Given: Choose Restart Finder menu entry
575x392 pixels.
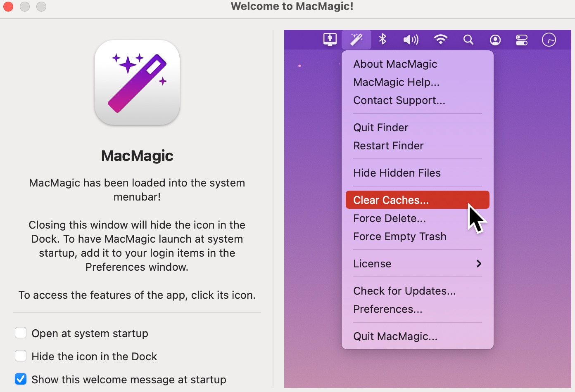Looking at the screenshot, I should pos(418,146).
